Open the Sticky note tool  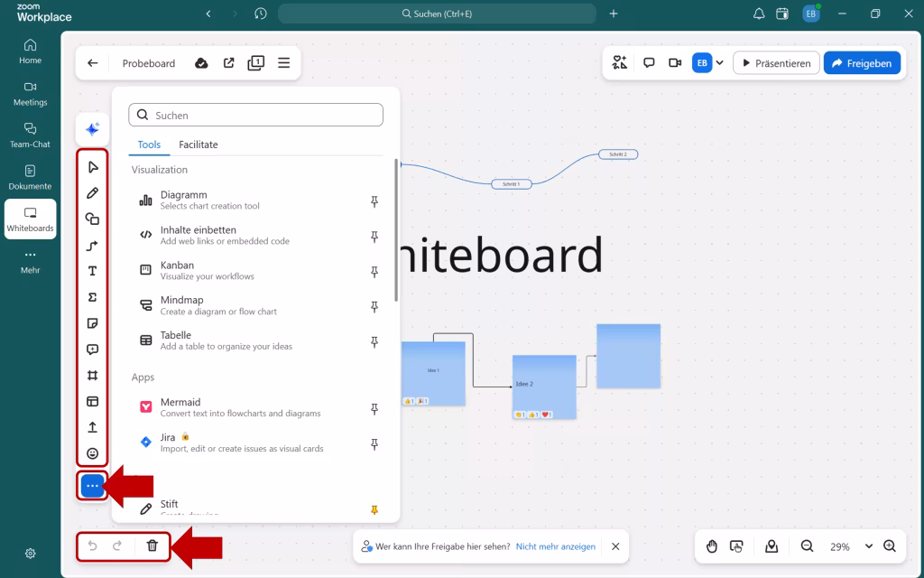(x=93, y=322)
